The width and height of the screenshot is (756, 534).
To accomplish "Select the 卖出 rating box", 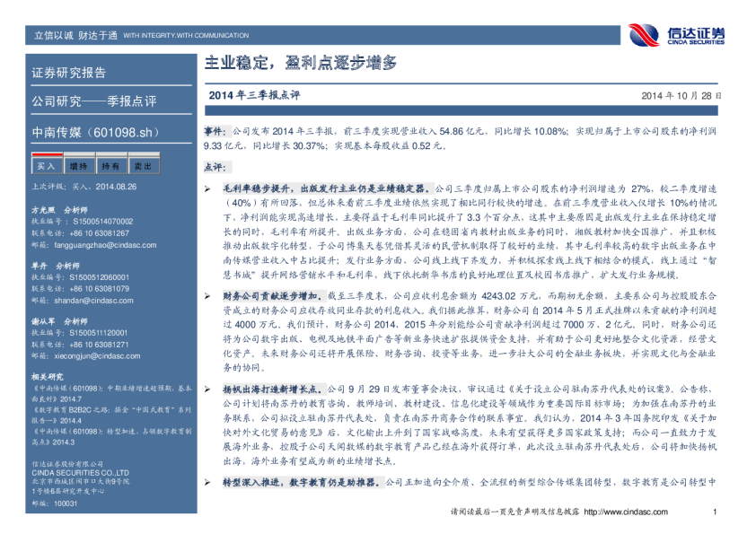I will click(x=143, y=166).
